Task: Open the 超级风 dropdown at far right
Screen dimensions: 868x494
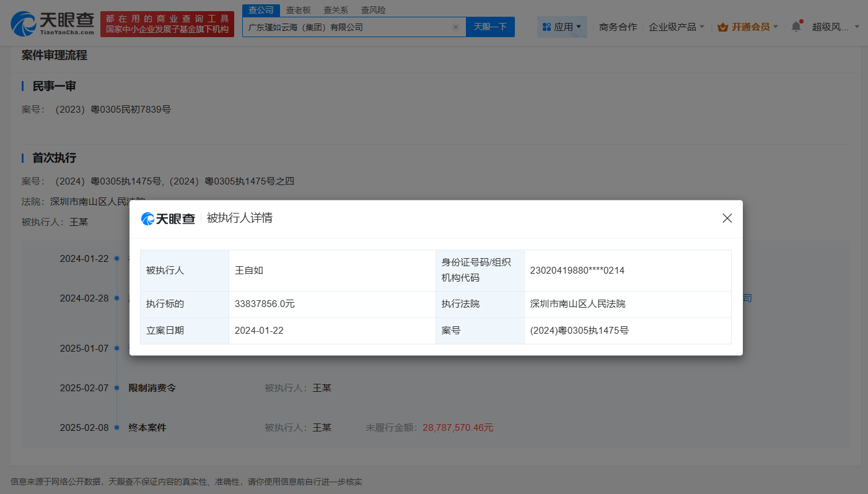Action: 835,27
